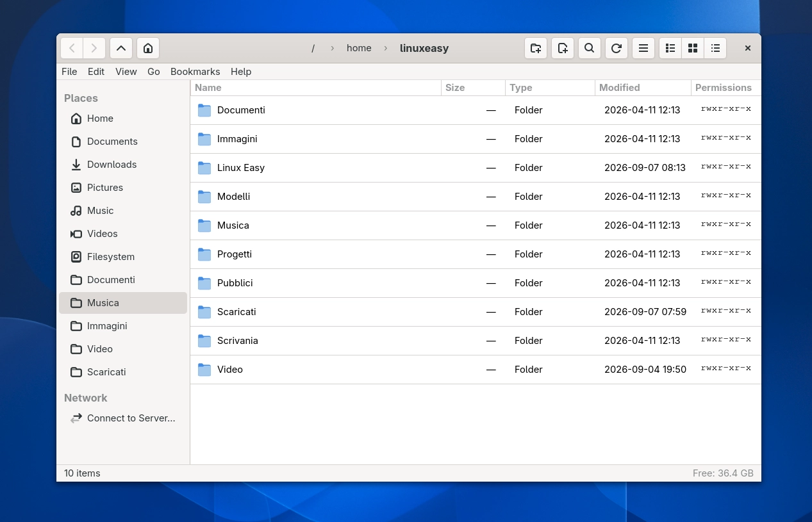Click Connect to Server in Network section

coord(123,418)
